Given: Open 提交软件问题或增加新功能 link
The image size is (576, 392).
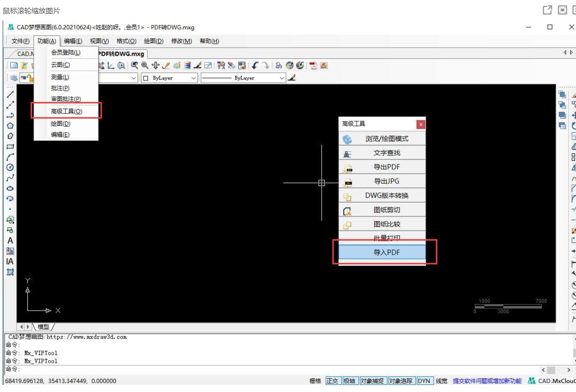Looking at the screenshot, I should 487,381.
